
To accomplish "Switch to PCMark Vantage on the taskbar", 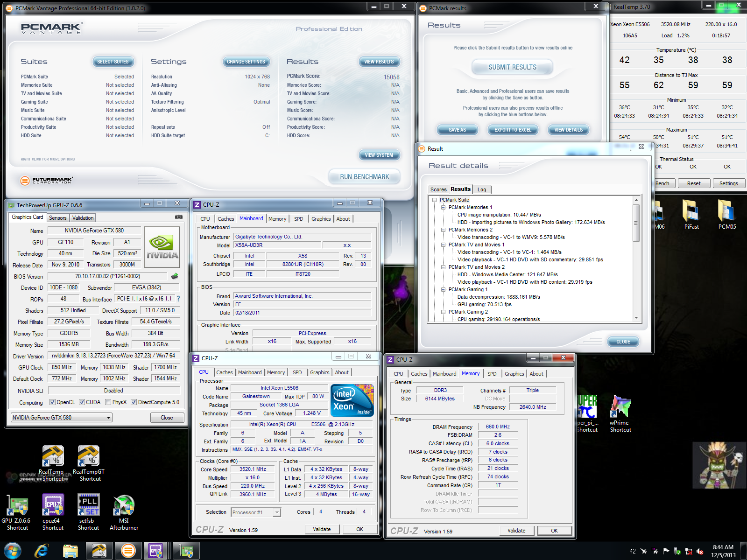I will (x=128, y=551).
